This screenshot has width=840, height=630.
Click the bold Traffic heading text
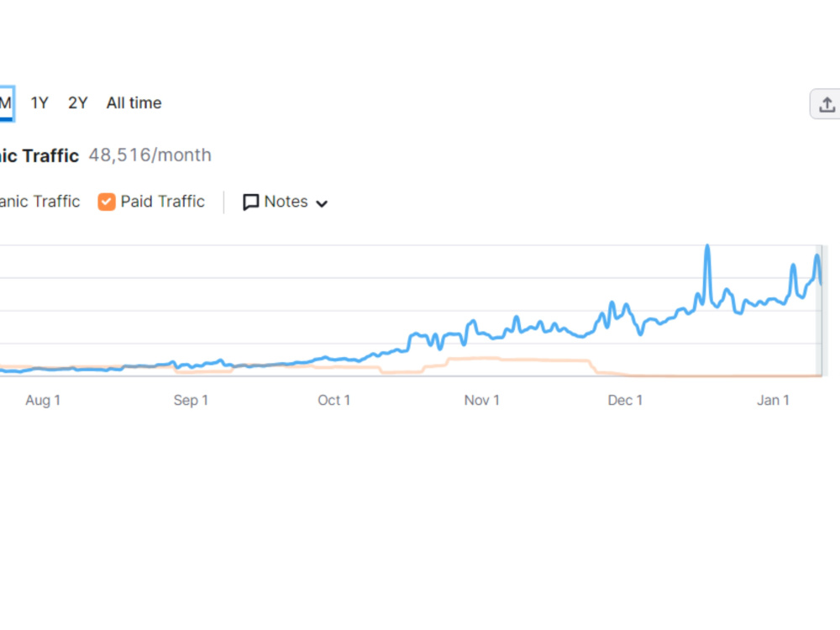pos(51,155)
